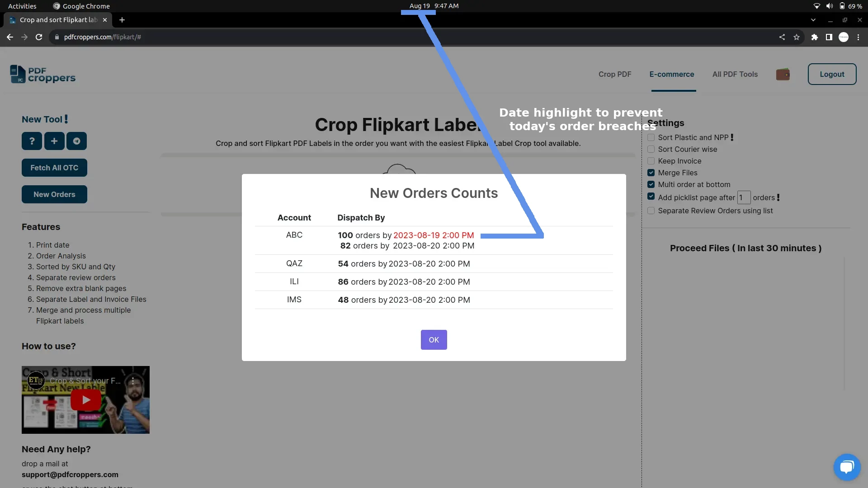868x488 pixels.
Task: Click the PDF Croppers logo
Action: point(43,75)
